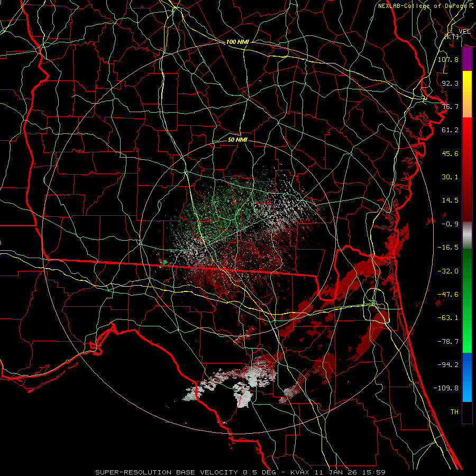Select the 45.6 legend value

450,153
